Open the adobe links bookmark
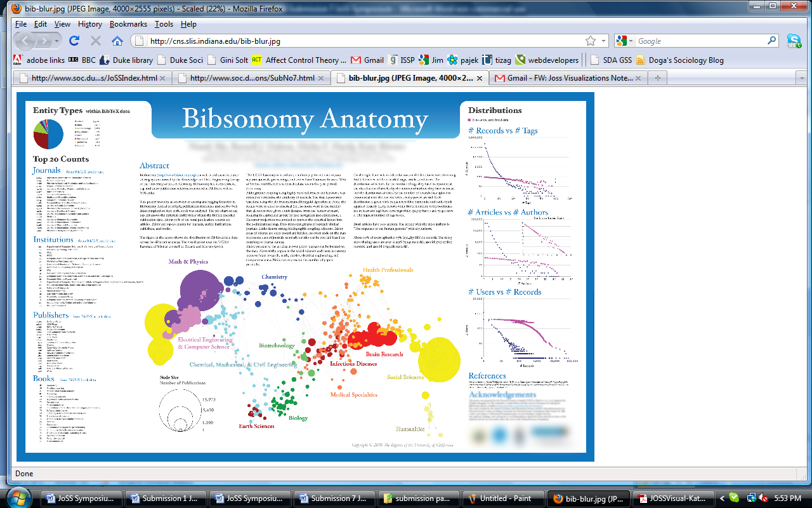The width and height of the screenshot is (812, 508). coord(38,60)
